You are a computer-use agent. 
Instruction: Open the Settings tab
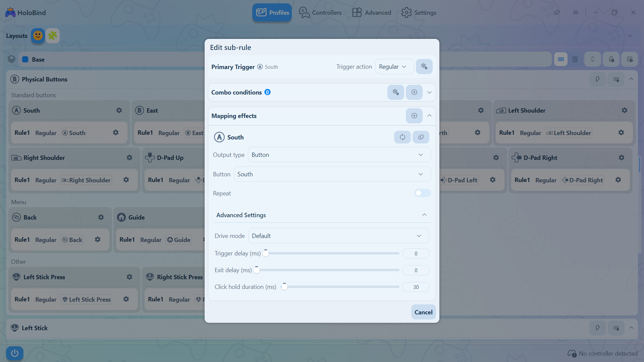419,12
